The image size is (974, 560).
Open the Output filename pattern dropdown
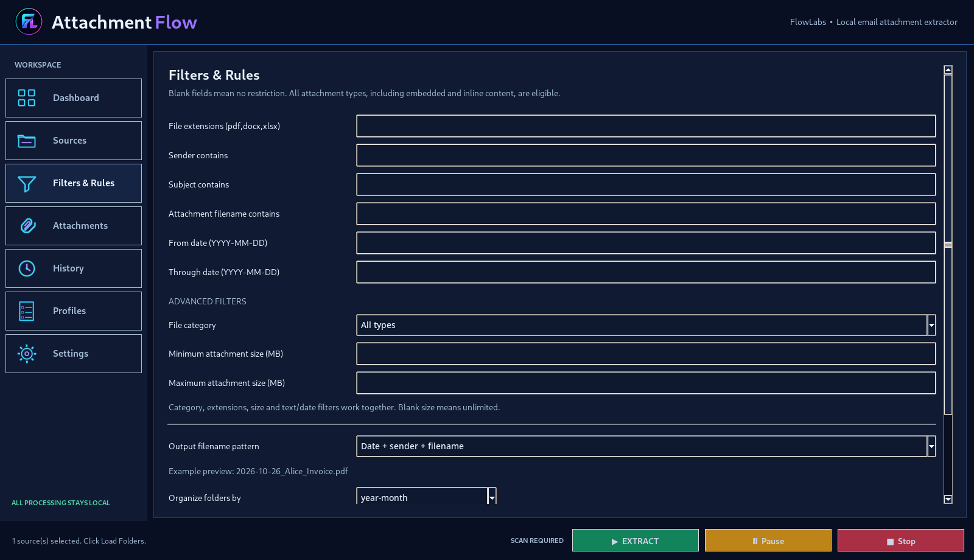pos(646,446)
